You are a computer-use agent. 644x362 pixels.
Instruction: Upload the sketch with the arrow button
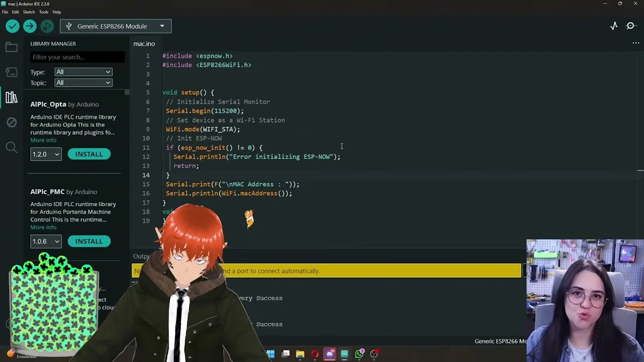point(30,26)
